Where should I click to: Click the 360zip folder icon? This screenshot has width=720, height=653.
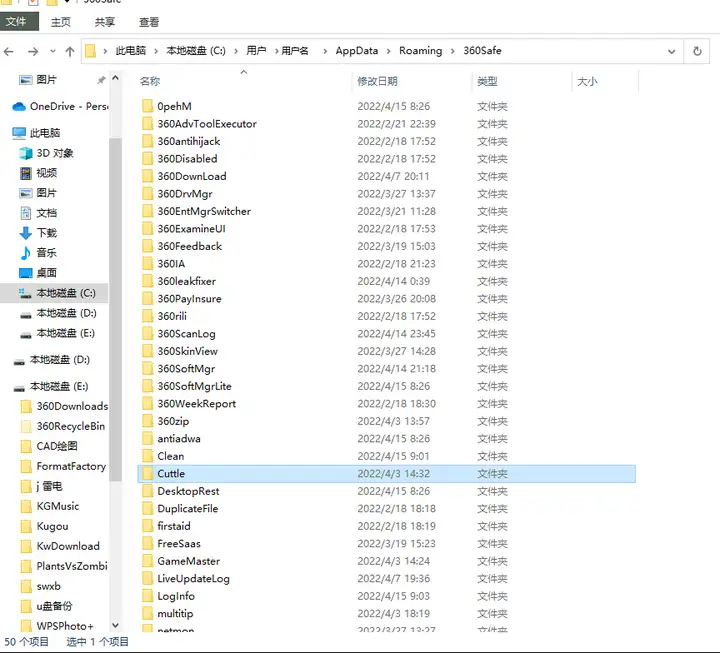coord(147,421)
